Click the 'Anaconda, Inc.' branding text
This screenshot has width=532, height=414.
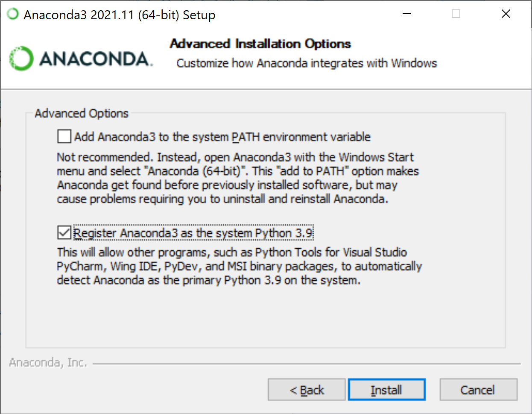pyautogui.click(x=48, y=363)
